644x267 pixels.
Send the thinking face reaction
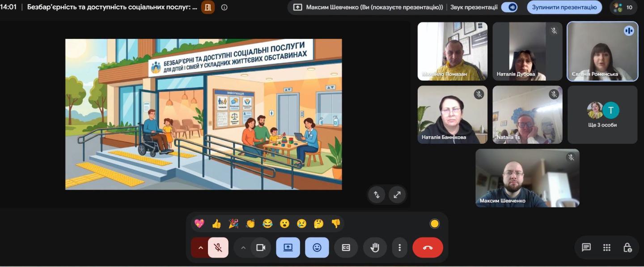[x=318, y=224]
